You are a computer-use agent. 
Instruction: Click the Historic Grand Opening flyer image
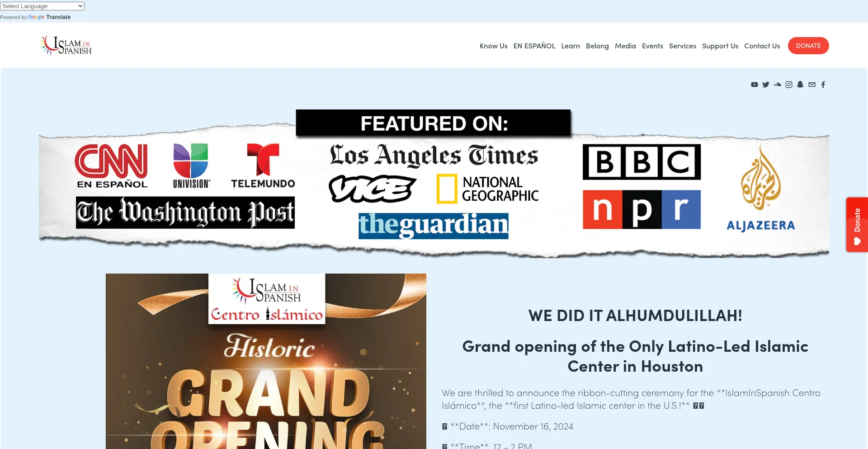[266, 361]
